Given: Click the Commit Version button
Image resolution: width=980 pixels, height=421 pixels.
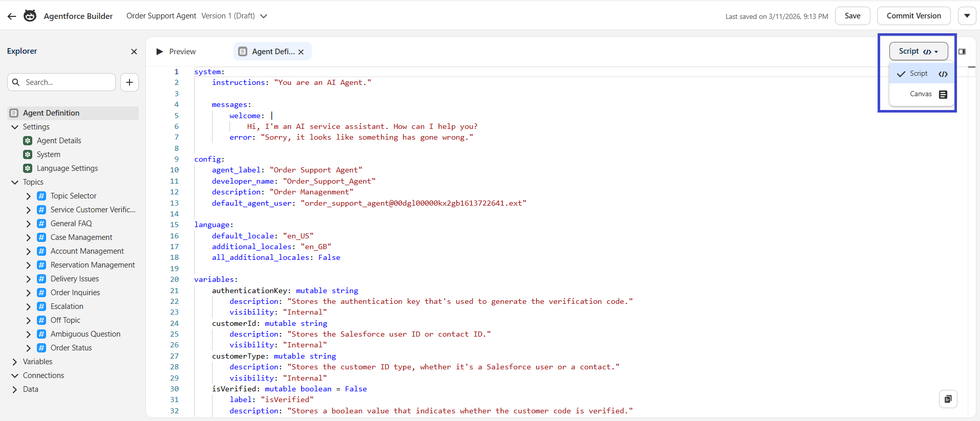Looking at the screenshot, I should tap(913, 16).
